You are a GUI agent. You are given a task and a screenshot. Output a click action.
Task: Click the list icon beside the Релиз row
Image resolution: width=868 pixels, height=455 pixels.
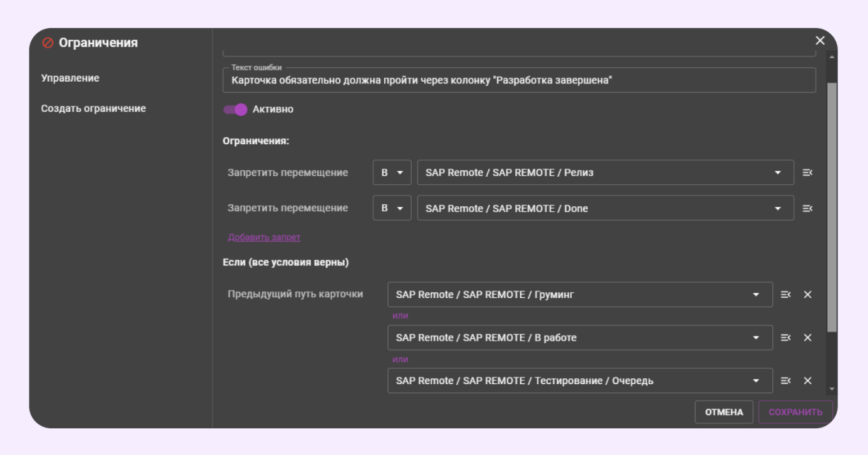pyautogui.click(x=807, y=172)
